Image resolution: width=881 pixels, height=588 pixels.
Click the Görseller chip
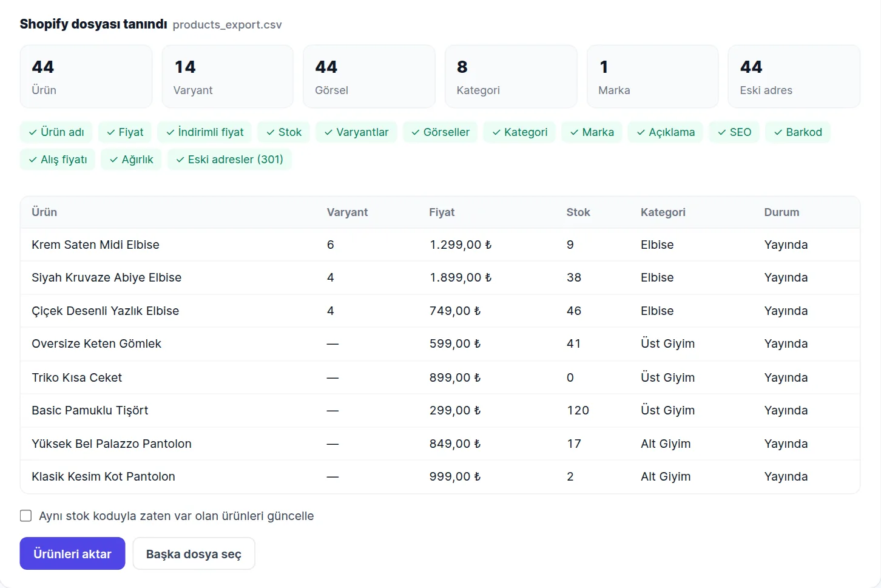(440, 132)
